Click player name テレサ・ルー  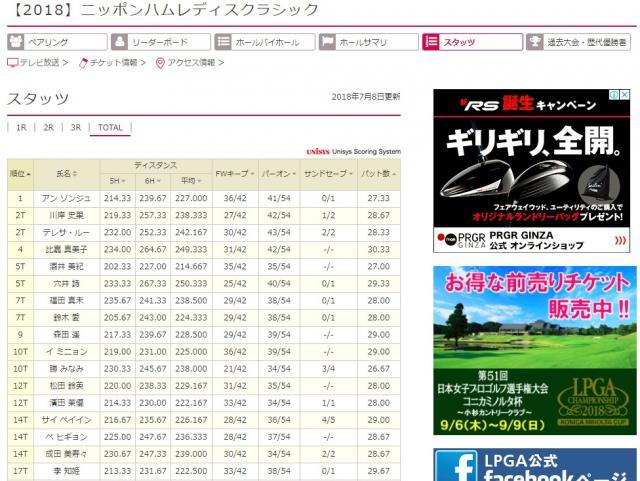click(x=66, y=233)
